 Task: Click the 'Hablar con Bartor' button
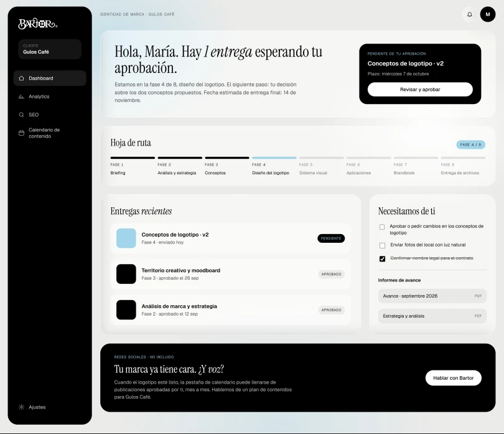tap(453, 378)
